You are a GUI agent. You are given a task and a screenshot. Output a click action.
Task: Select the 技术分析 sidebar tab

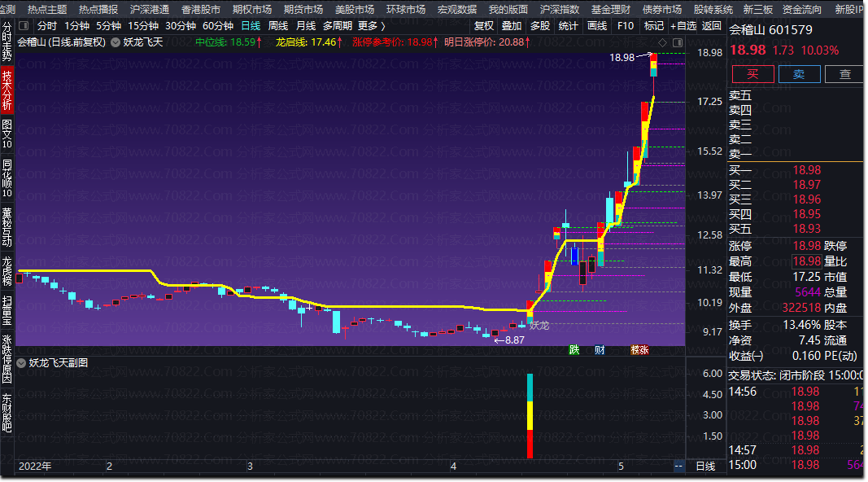[x=7, y=90]
